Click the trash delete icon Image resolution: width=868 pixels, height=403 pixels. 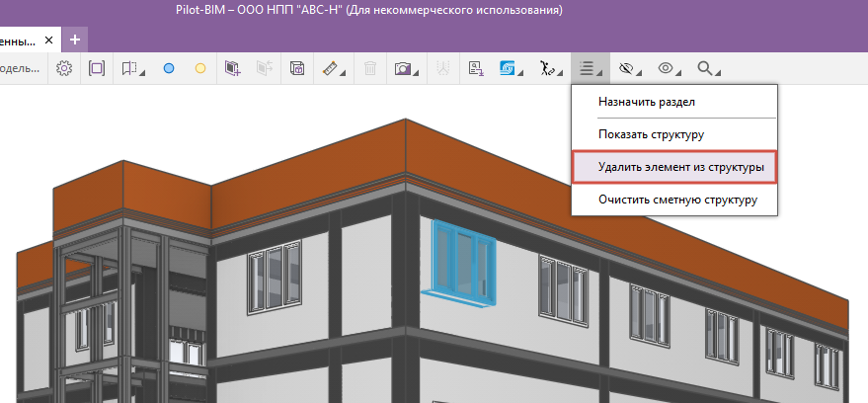pyautogui.click(x=370, y=68)
